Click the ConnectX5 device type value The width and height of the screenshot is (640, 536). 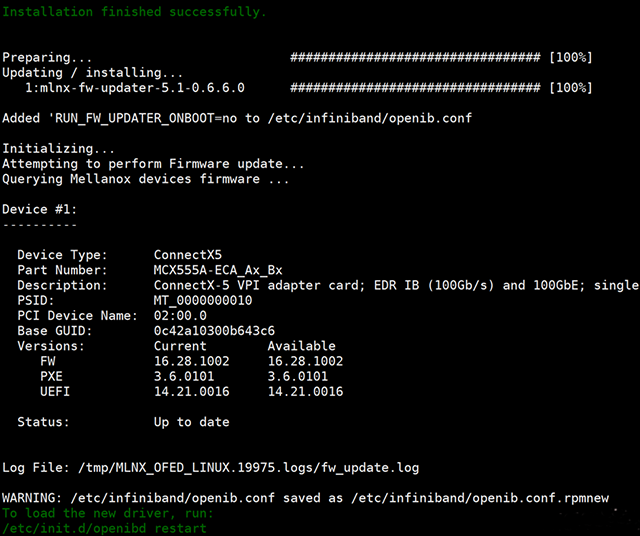(x=188, y=255)
